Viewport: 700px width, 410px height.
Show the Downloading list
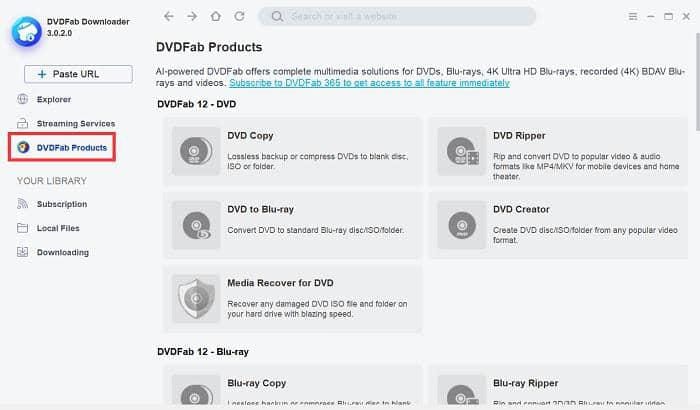(62, 252)
